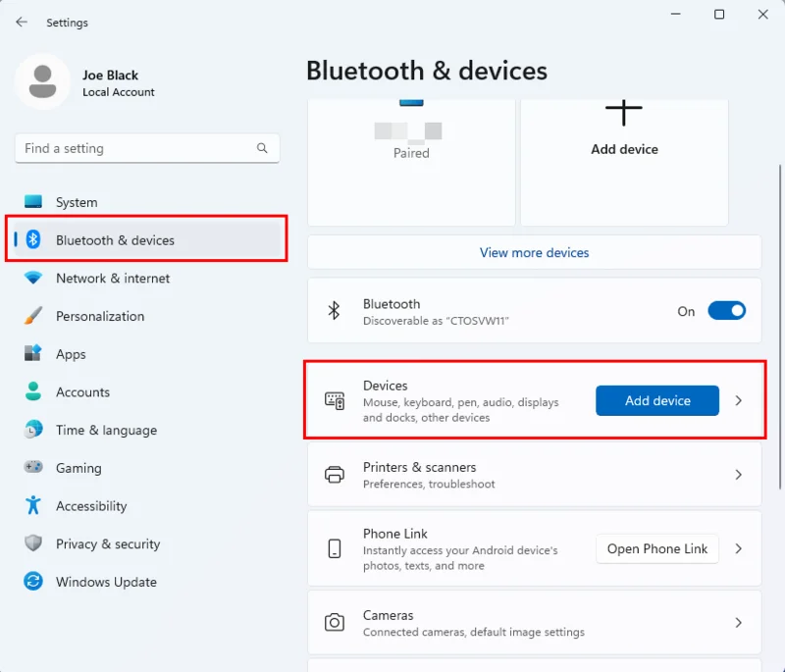Click the Privacy shield icon
The height and width of the screenshot is (672, 785).
coord(33,543)
